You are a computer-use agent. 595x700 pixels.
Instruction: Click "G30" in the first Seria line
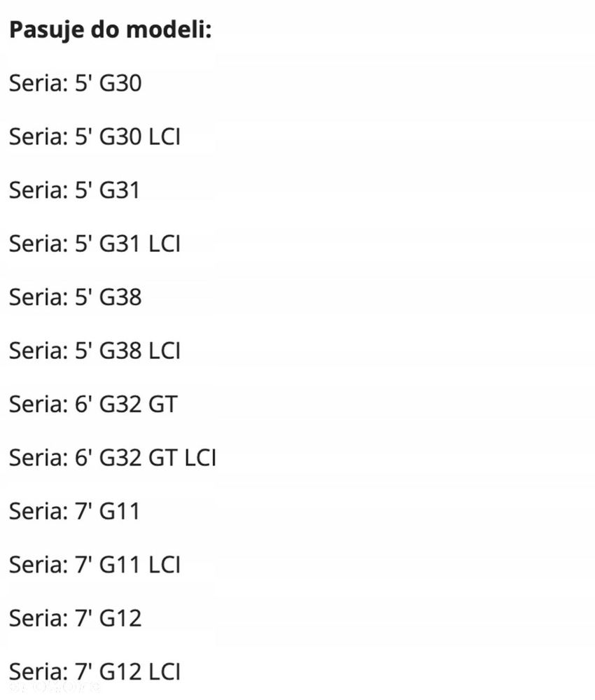[120, 84]
